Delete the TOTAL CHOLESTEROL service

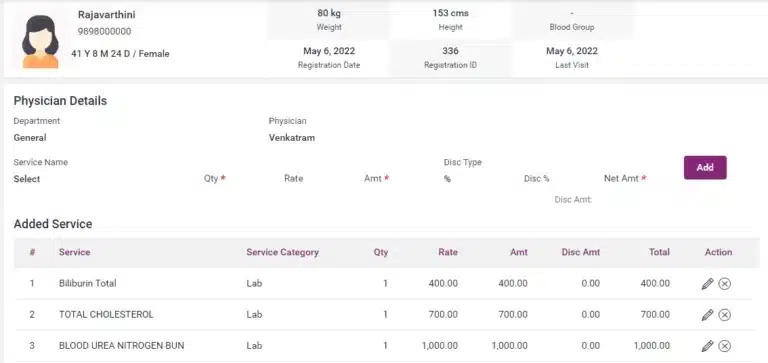coord(724,315)
